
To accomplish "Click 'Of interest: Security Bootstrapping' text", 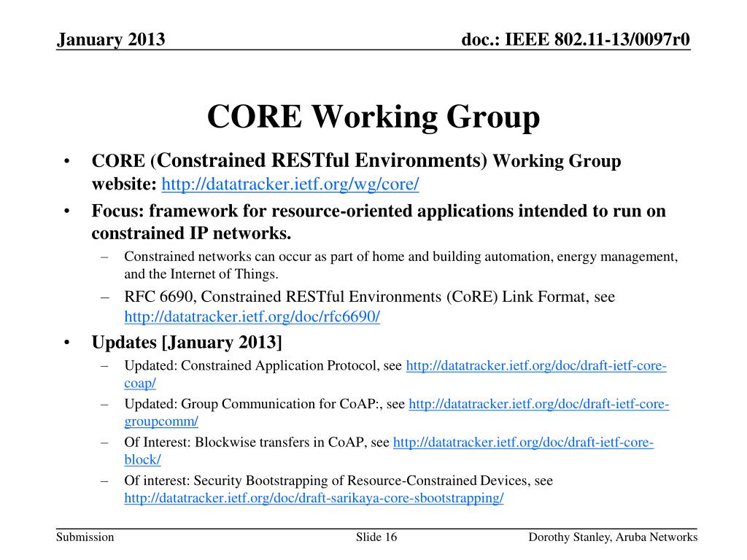I will coord(338,481).
